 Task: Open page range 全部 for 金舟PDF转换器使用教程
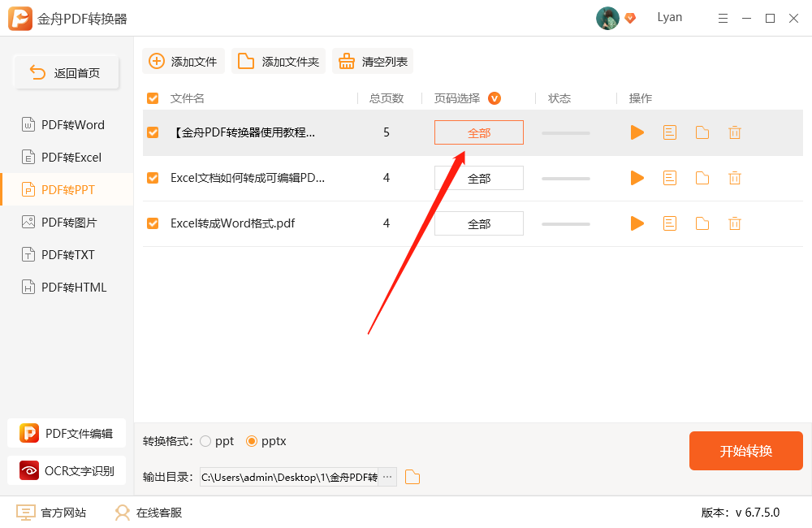tap(479, 132)
